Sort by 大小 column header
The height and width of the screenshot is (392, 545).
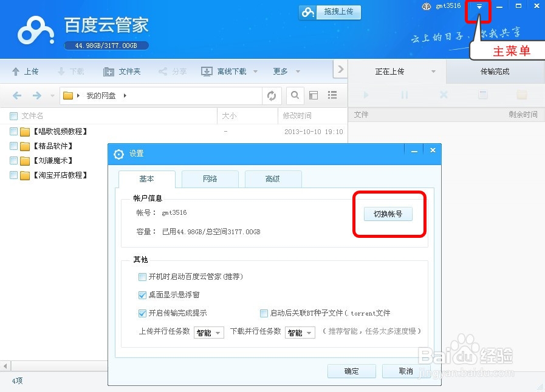(x=229, y=116)
